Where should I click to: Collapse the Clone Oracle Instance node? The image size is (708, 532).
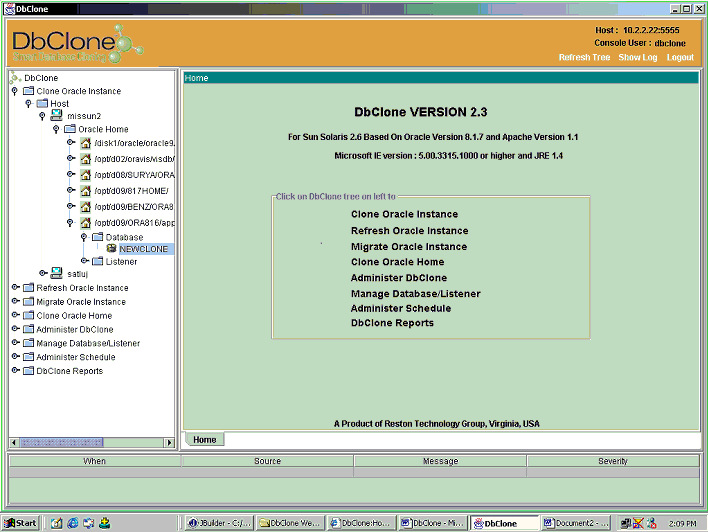15,91
